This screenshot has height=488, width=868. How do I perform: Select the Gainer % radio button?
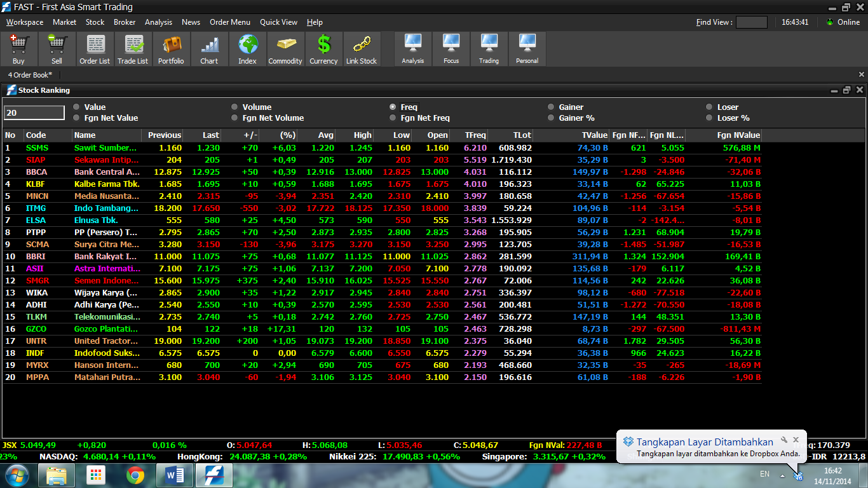551,118
